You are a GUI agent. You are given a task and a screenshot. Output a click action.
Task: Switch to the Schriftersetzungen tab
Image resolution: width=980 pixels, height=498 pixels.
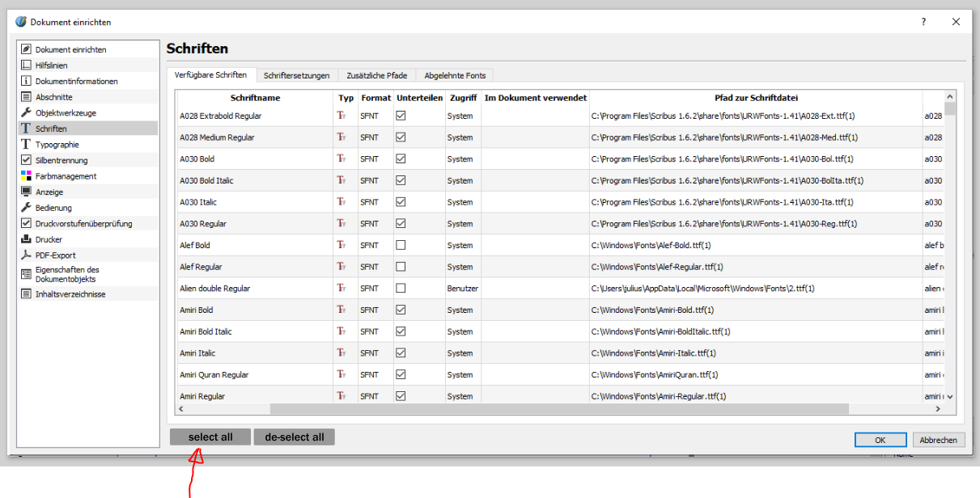pyautogui.click(x=296, y=75)
